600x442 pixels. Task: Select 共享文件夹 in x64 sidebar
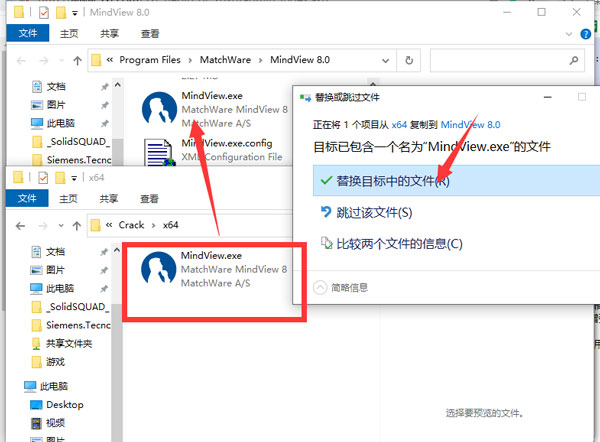coord(62,344)
